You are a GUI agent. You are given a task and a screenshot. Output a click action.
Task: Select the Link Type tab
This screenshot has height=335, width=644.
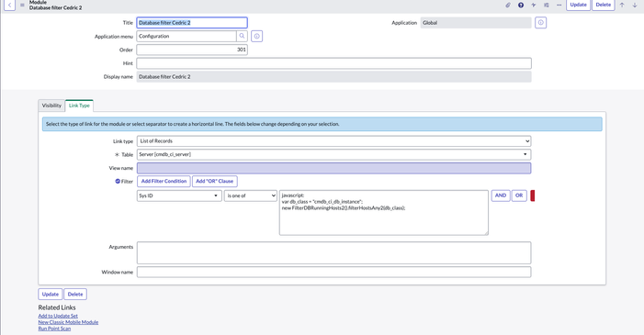pyautogui.click(x=79, y=106)
